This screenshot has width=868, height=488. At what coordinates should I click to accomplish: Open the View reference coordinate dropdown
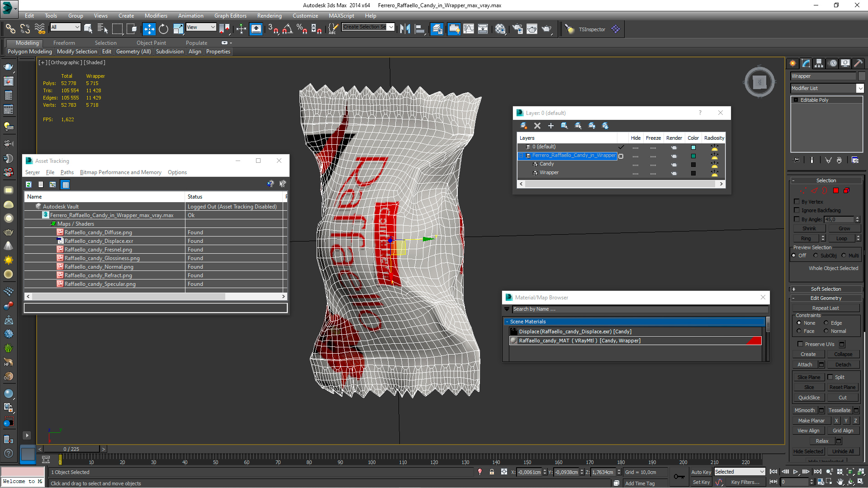(201, 27)
